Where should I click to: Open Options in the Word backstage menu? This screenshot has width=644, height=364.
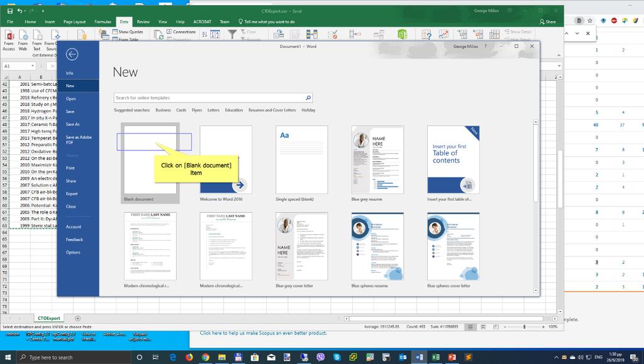pos(78,253)
